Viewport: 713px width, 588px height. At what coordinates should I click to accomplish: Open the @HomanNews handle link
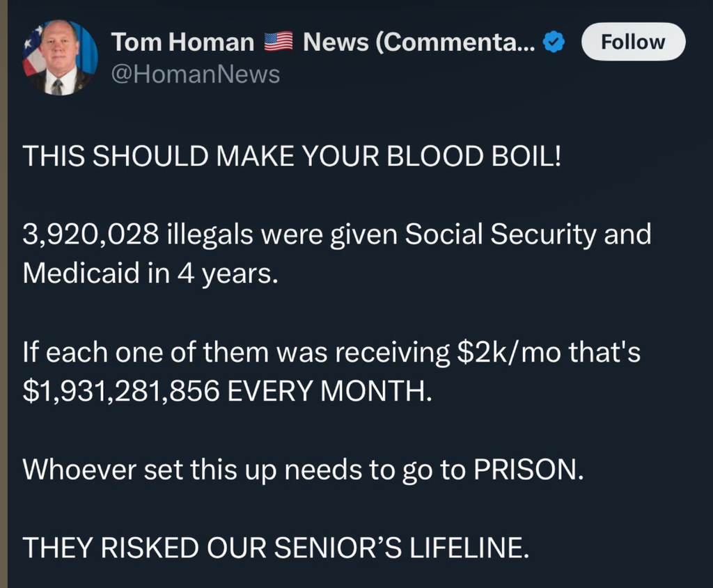click(x=196, y=74)
